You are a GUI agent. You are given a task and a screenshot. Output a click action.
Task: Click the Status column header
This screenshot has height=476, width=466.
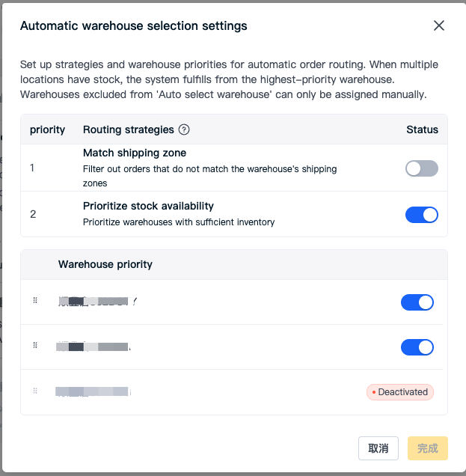coord(422,129)
